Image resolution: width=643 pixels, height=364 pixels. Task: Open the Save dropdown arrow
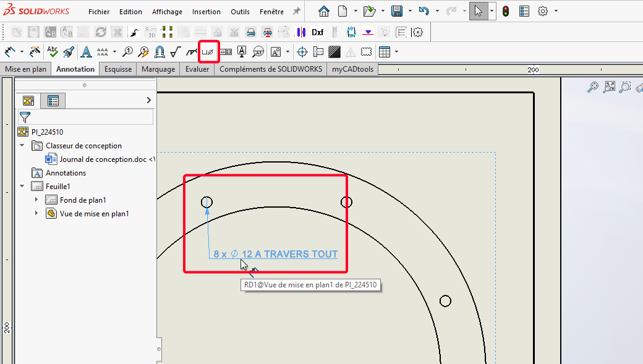(410, 11)
